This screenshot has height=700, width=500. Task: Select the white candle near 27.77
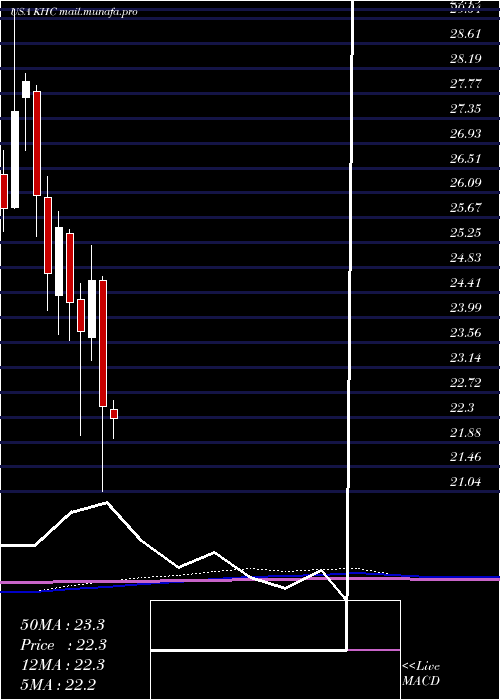[26, 89]
